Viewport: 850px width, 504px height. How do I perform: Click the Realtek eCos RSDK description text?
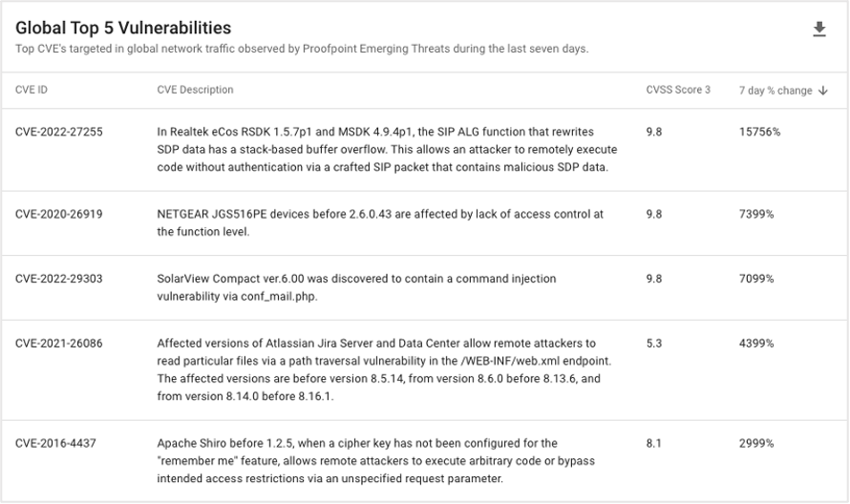coord(387,150)
